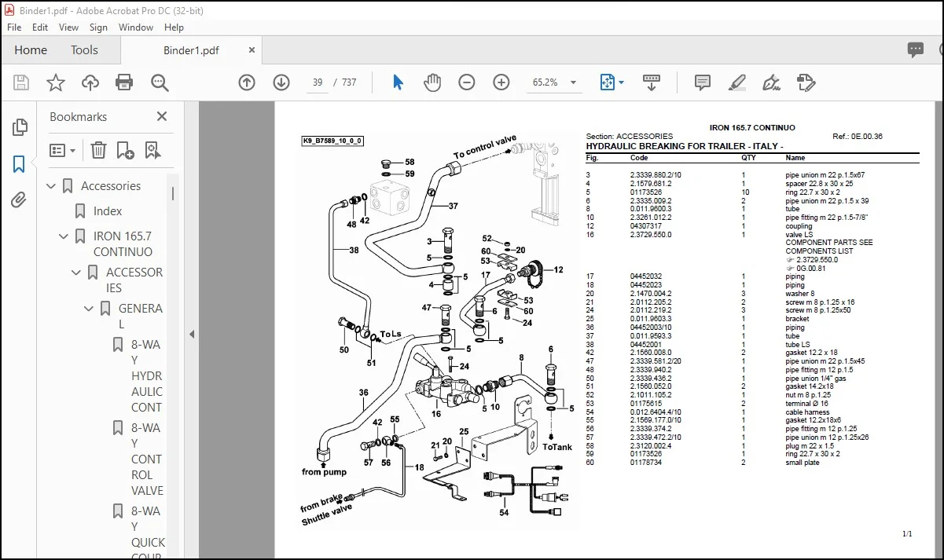Collapse the ACCESSORIES sub-bookmark

pos(76,273)
